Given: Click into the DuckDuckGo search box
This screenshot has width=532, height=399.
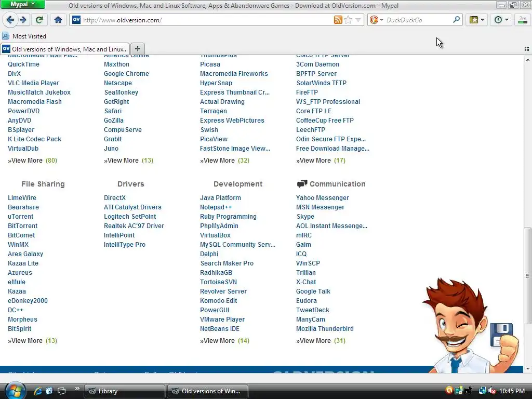Looking at the screenshot, I should (419, 20).
